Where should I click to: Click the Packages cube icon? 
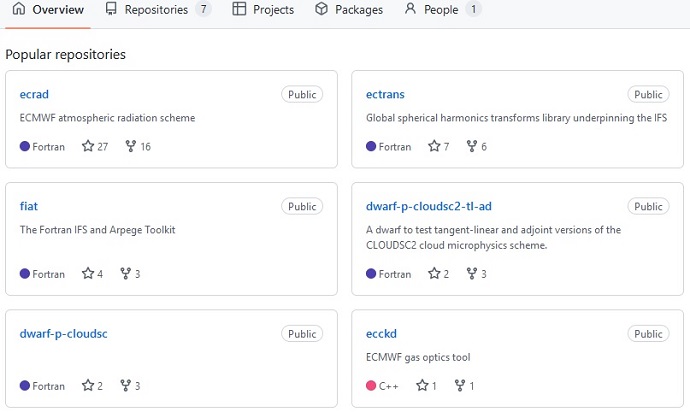[x=321, y=9]
